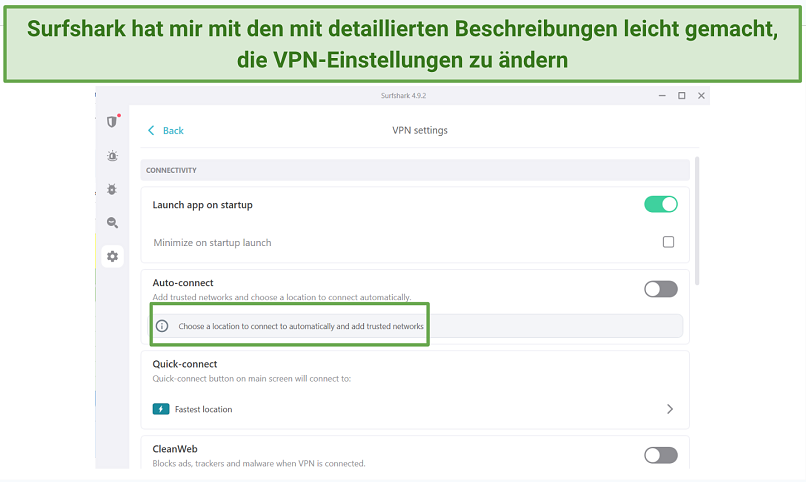This screenshot has width=806, height=482.
Task: Click 'Quick-connect button on main screen' description
Action: (252, 379)
